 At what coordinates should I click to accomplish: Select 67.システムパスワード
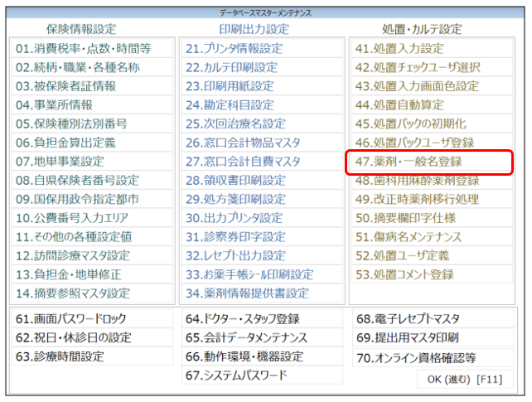[x=236, y=375]
